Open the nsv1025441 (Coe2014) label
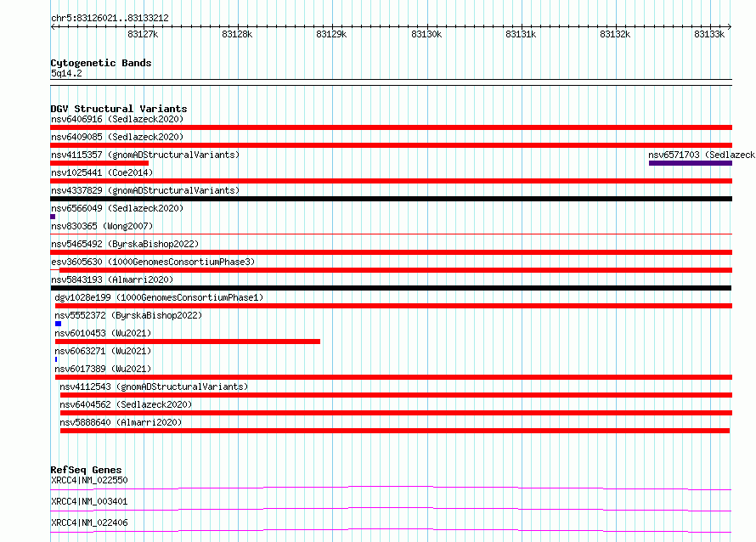 (102, 172)
